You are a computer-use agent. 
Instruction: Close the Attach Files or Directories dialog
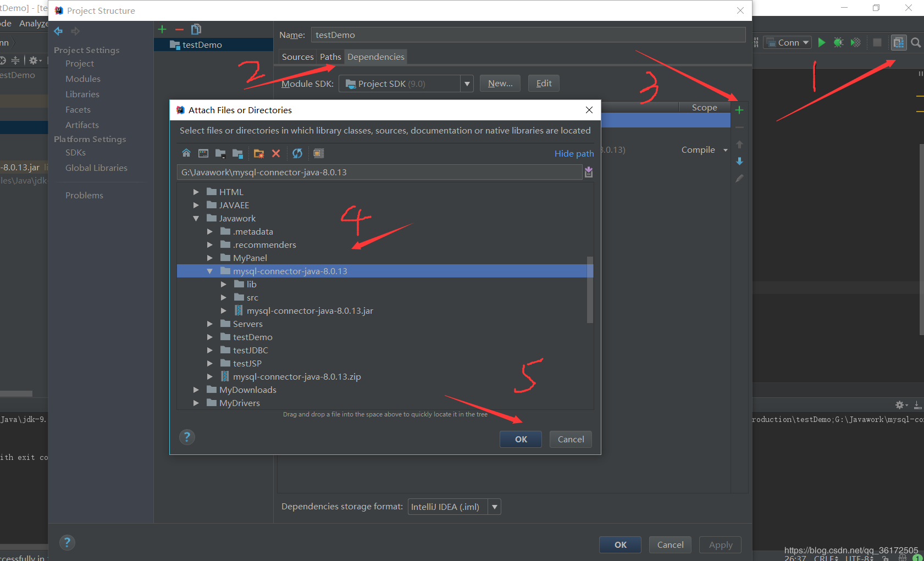pyautogui.click(x=589, y=110)
